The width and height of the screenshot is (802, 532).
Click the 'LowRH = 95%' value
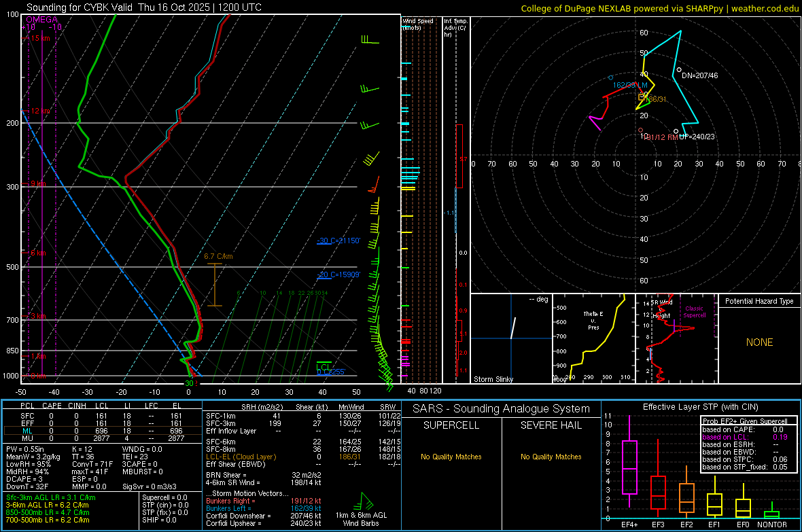[29, 465]
